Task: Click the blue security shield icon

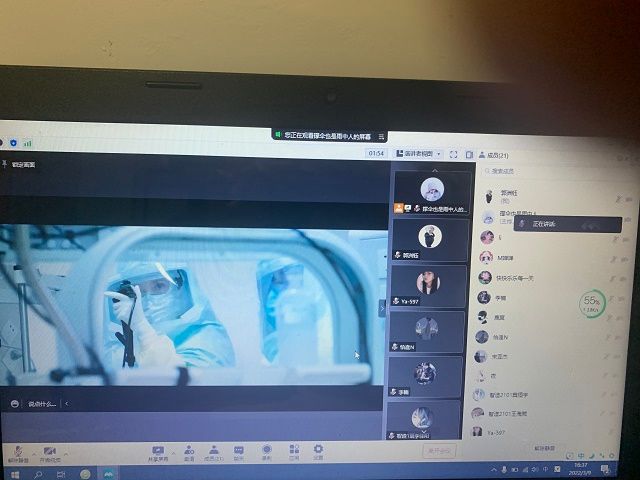Action: click(x=13, y=143)
